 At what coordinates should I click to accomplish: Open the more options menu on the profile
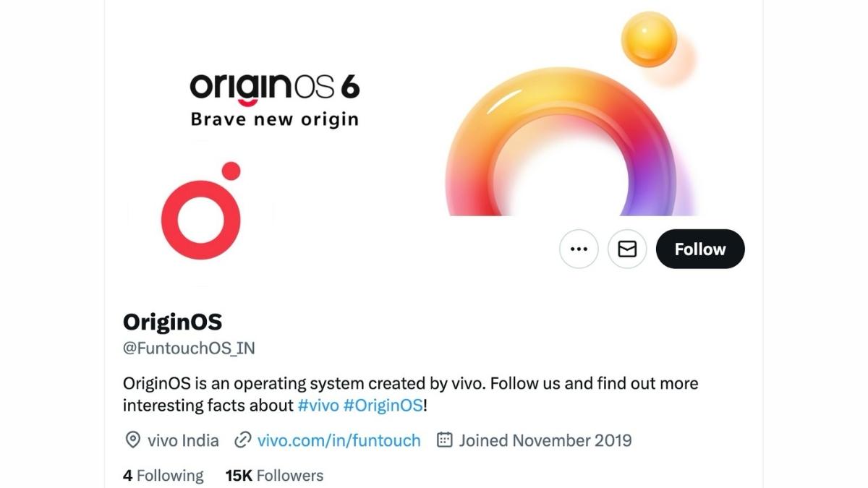pyautogui.click(x=579, y=249)
